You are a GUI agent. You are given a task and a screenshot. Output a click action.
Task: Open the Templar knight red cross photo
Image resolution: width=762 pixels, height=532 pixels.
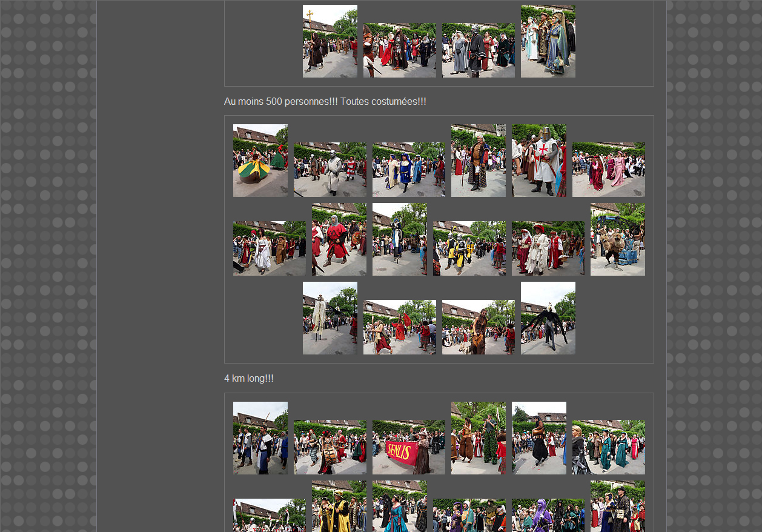[x=538, y=161]
